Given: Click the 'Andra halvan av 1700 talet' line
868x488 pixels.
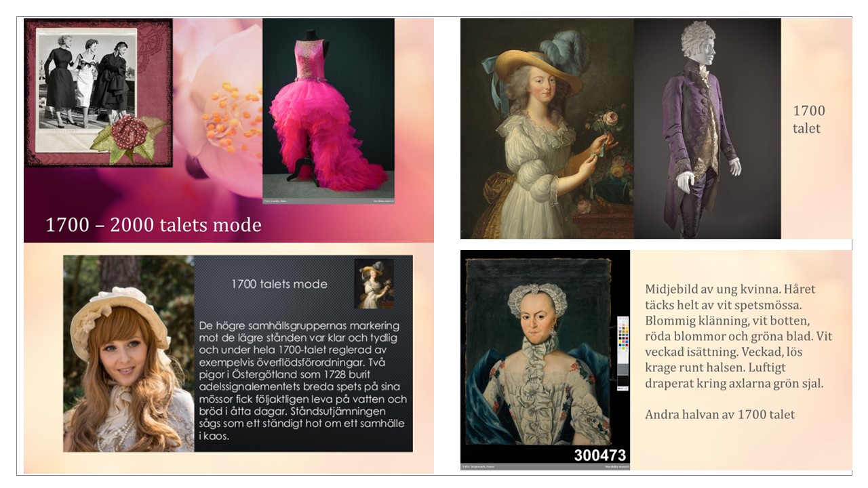Looking at the screenshot, I should [719, 414].
